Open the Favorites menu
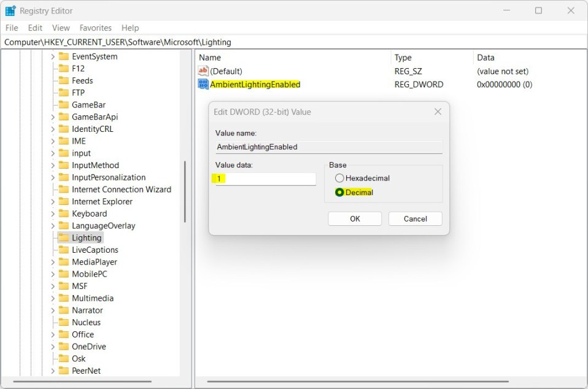This screenshot has height=389, width=588. pyautogui.click(x=96, y=28)
